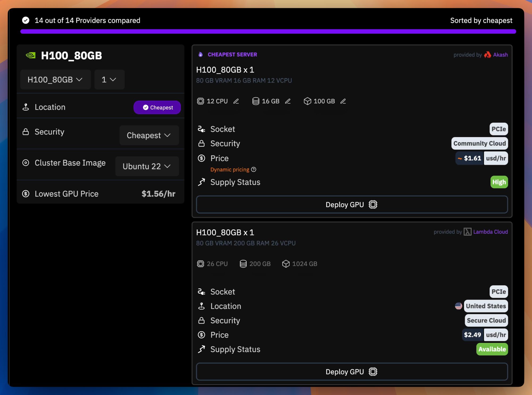Screen dimensions: 532x395
Task: Click the Lambda Cloud logo icon
Action: point(467,232)
